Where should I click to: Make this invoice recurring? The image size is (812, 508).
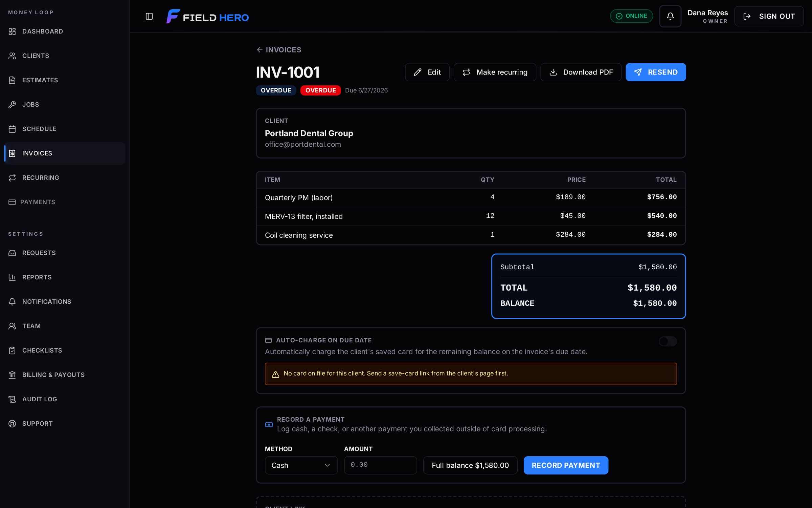pyautogui.click(x=495, y=72)
